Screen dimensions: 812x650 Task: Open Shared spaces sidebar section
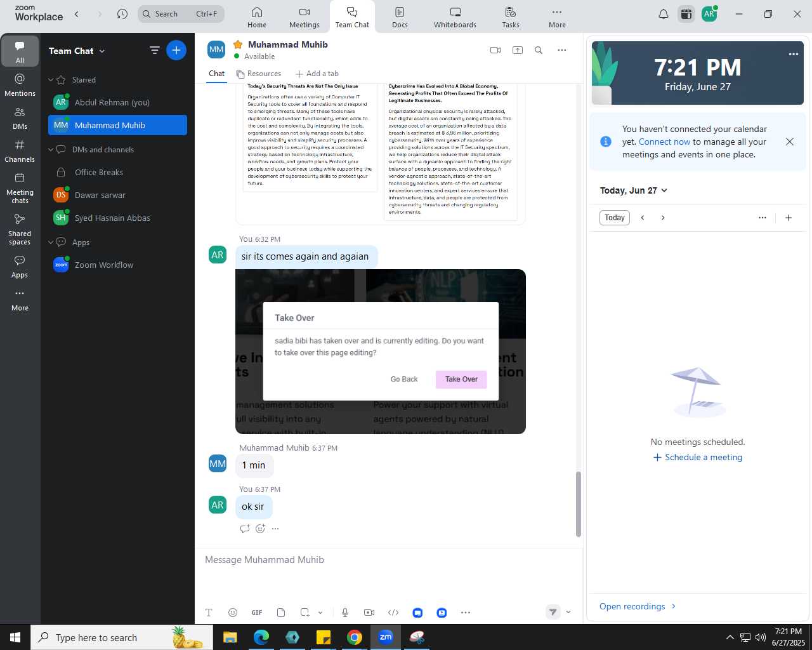(20, 229)
